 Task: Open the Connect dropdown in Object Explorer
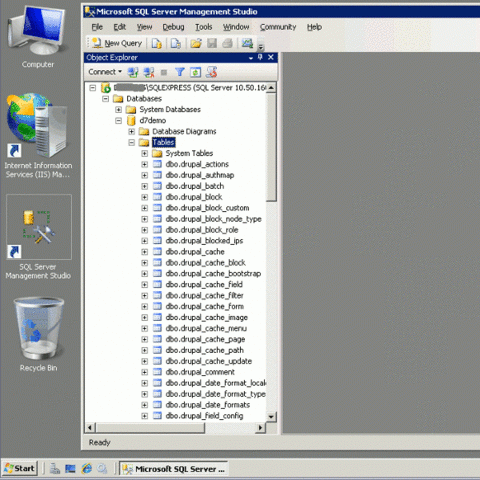pos(105,72)
